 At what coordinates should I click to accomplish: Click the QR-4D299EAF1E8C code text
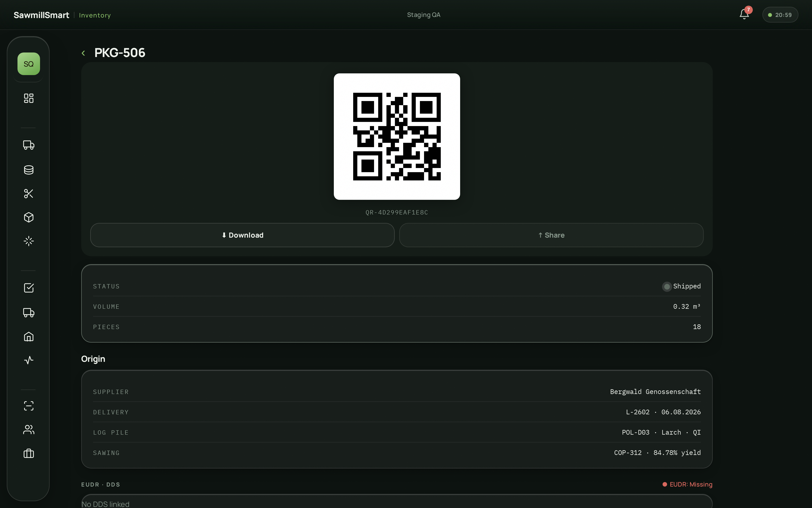click(x=397, y=212)
